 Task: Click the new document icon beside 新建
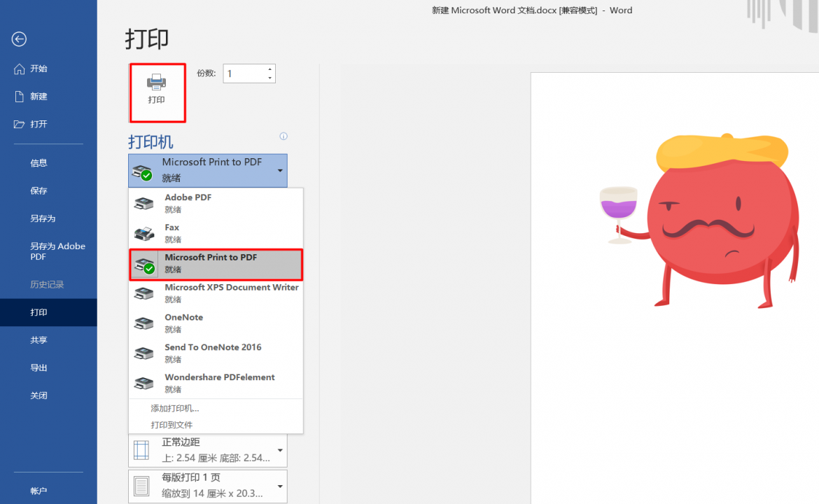point(20,97)
